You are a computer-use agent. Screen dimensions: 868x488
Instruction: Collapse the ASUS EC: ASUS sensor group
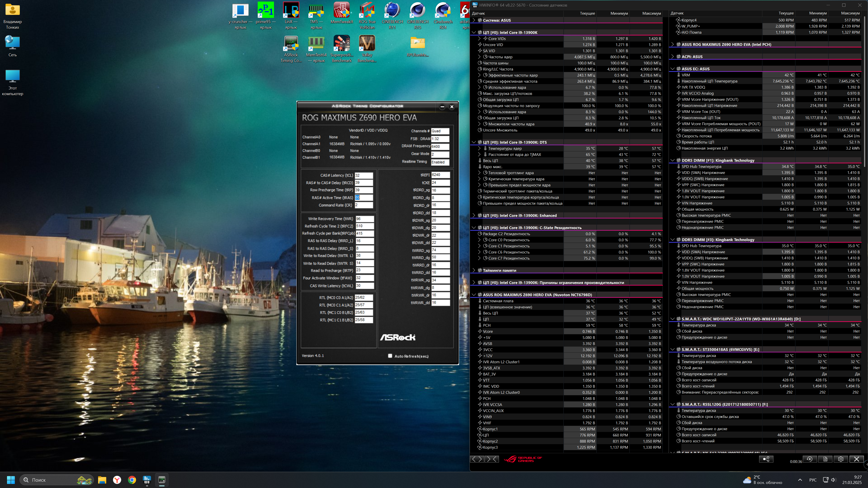(x=672, y=69)
